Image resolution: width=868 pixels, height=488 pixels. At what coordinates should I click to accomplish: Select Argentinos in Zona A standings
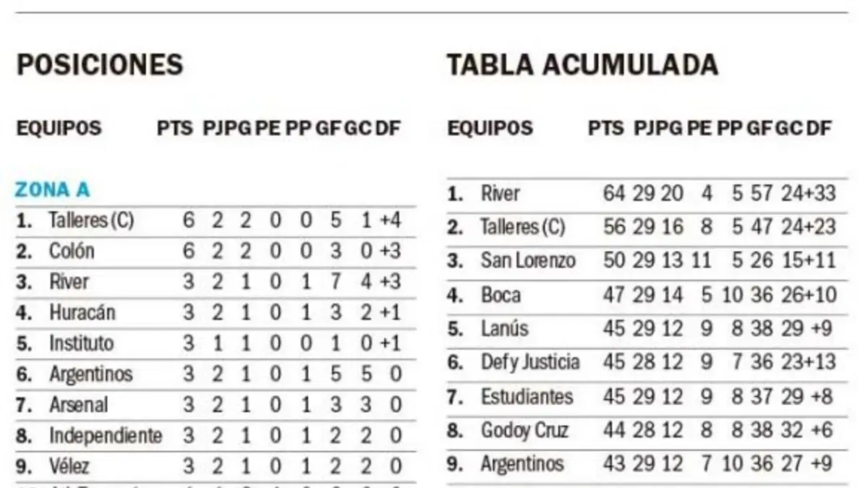click(91, 374)
